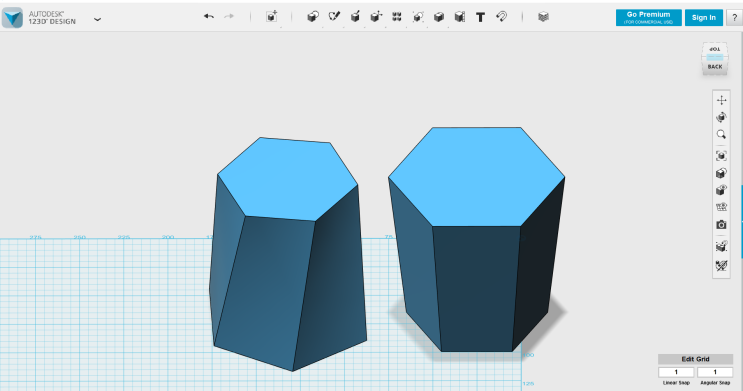743x391 pixels.
Task: Open the materials and outlines display icon
Action: click(721, 173)
